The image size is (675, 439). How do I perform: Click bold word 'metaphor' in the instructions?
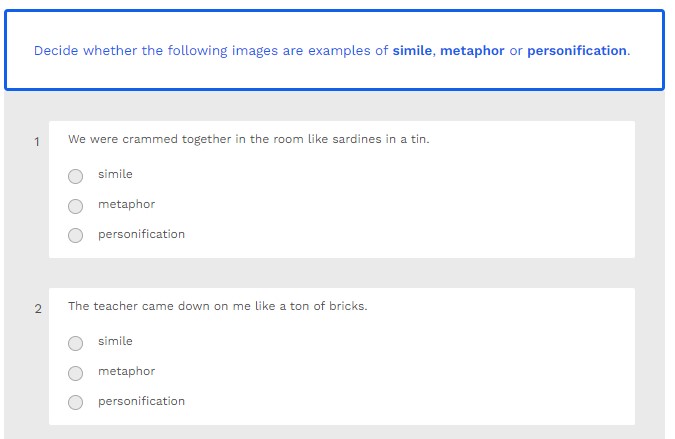(472, 51)
